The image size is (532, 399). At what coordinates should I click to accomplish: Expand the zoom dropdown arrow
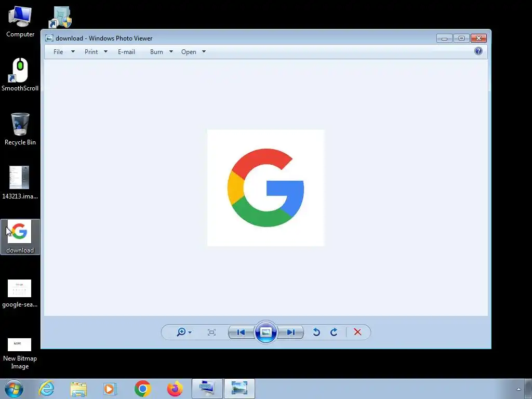(x=190, y=332)
